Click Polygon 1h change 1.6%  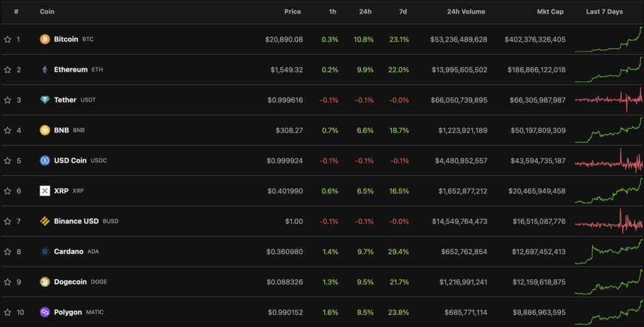(x=330, y=312)
